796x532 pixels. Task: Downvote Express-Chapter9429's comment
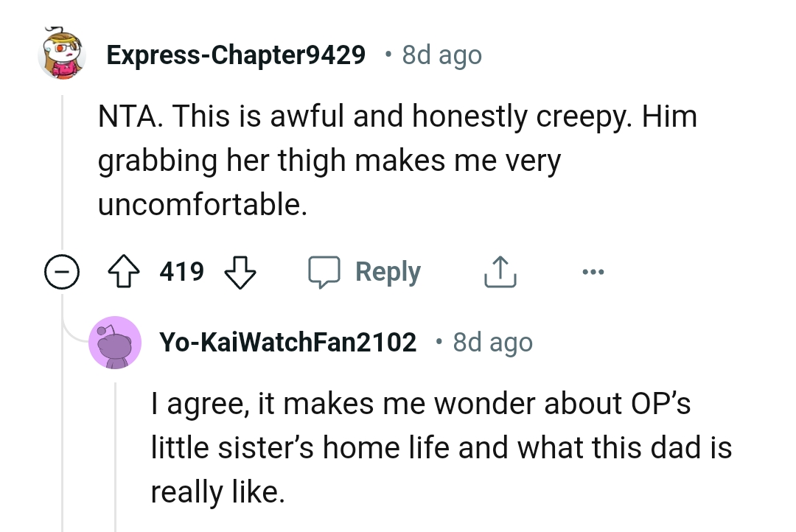(240, 273)
